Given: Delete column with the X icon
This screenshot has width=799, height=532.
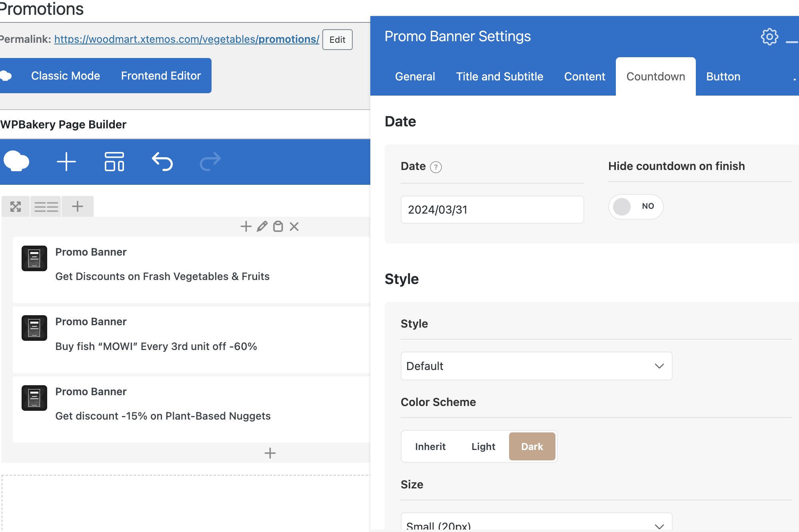Looking at the screenshot, I should click(294, 227).
